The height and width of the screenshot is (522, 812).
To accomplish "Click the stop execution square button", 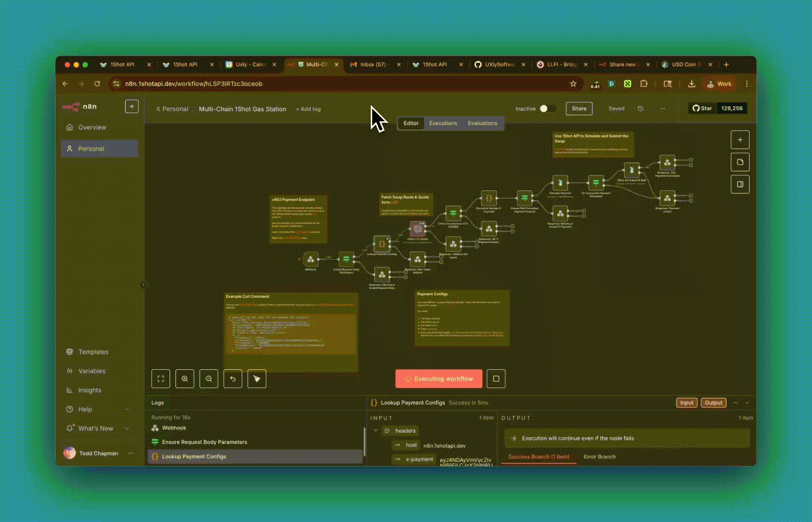I will coord(496,379).
